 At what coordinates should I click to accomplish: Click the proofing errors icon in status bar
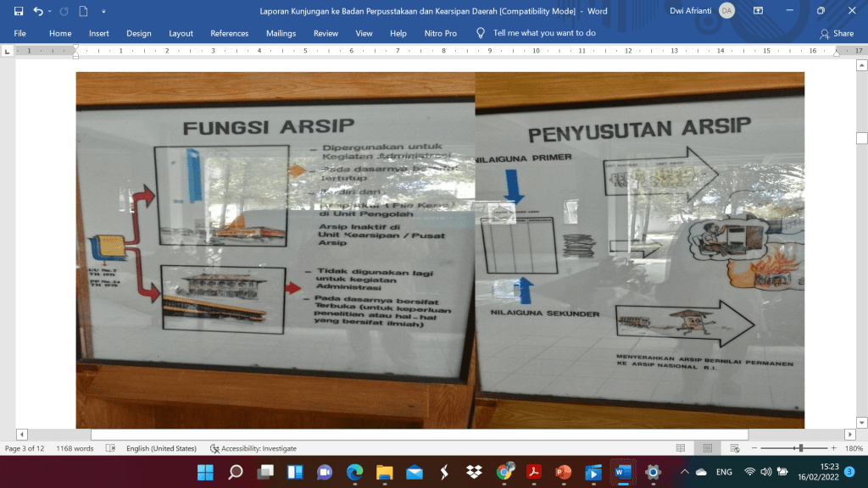[108, 448]
